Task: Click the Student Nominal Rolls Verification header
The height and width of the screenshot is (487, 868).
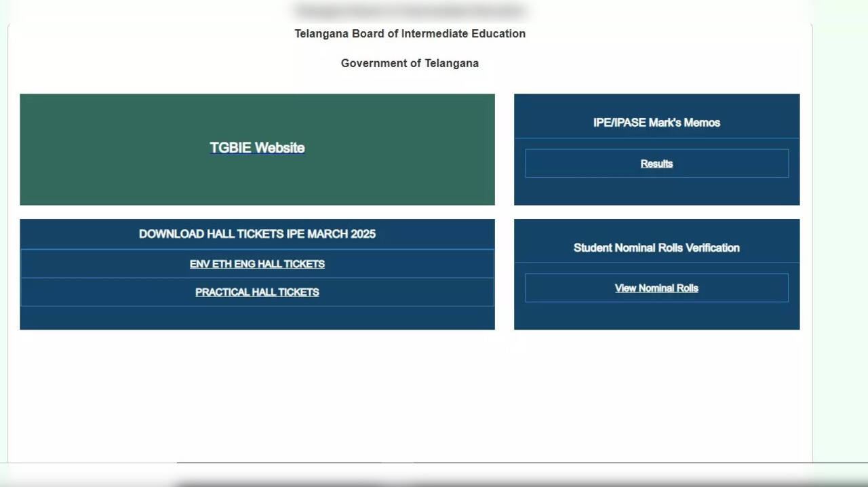Action: [x=656, y=248]
